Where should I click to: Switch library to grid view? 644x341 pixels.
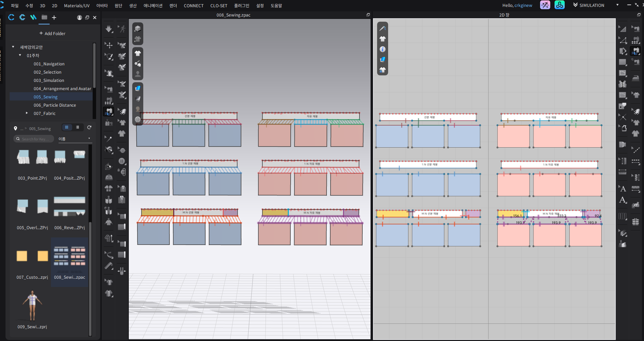pyautogui.click(x=66, y=127)
